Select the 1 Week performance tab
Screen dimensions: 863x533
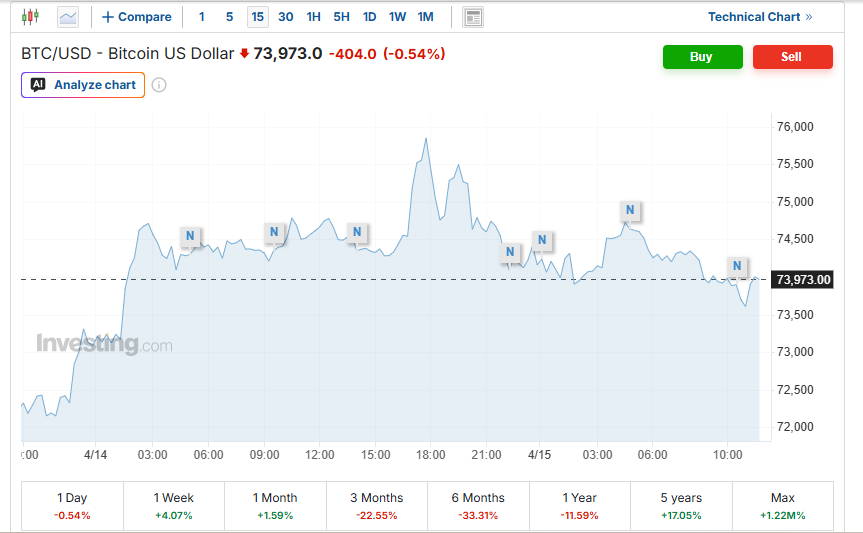(x=174, y=506)
